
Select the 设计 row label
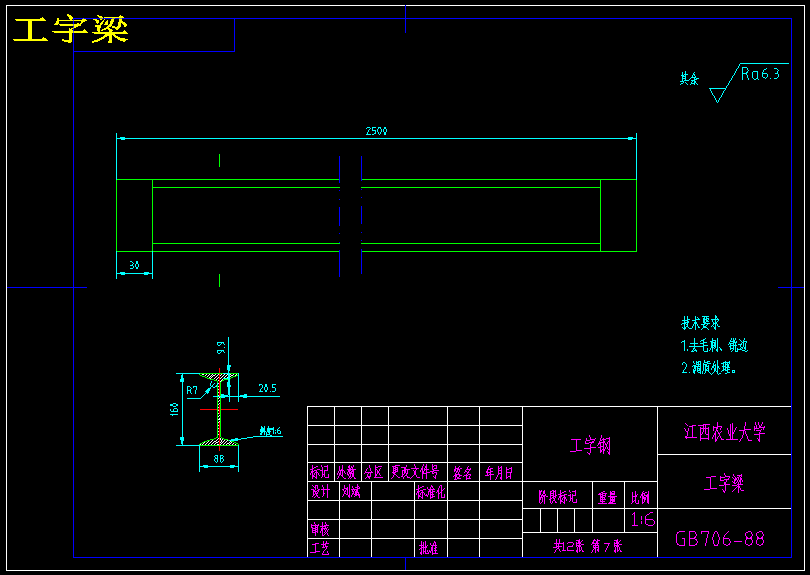pos(320,491)
